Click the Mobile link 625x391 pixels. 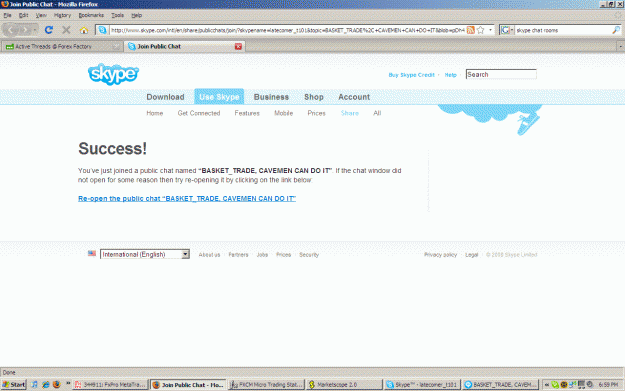pyautogui.click(x=283, y=113)
